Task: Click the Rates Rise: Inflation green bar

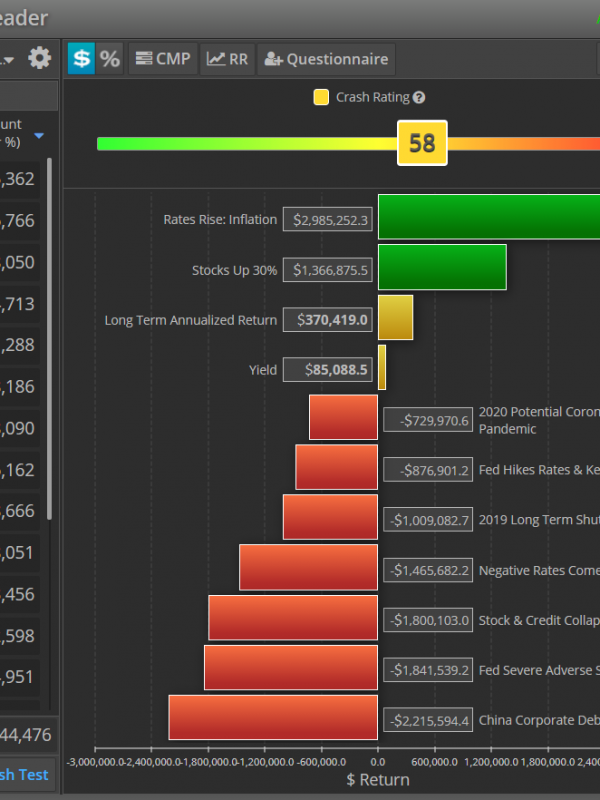Action: coord(488,217)
